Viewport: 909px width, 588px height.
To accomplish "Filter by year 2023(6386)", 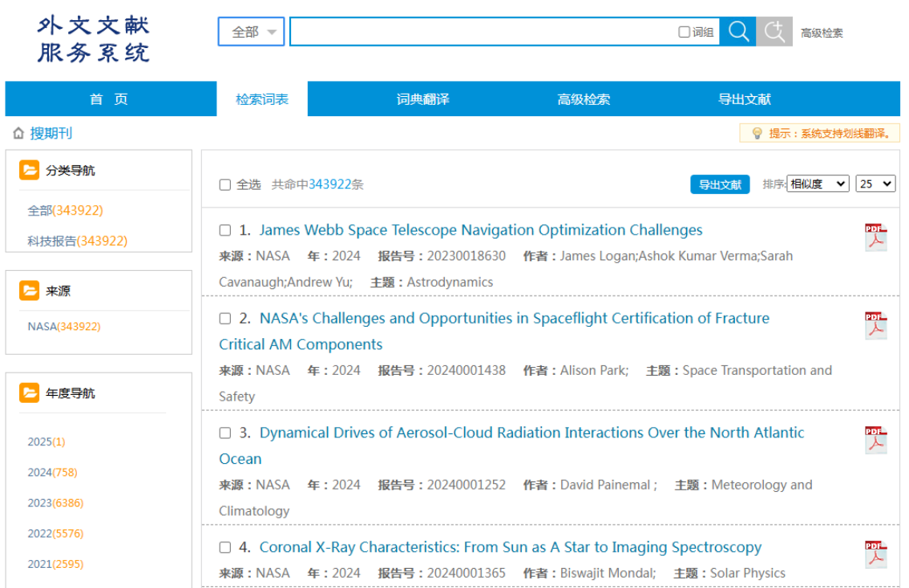I will pyautogui.click(x=55, y=503).
